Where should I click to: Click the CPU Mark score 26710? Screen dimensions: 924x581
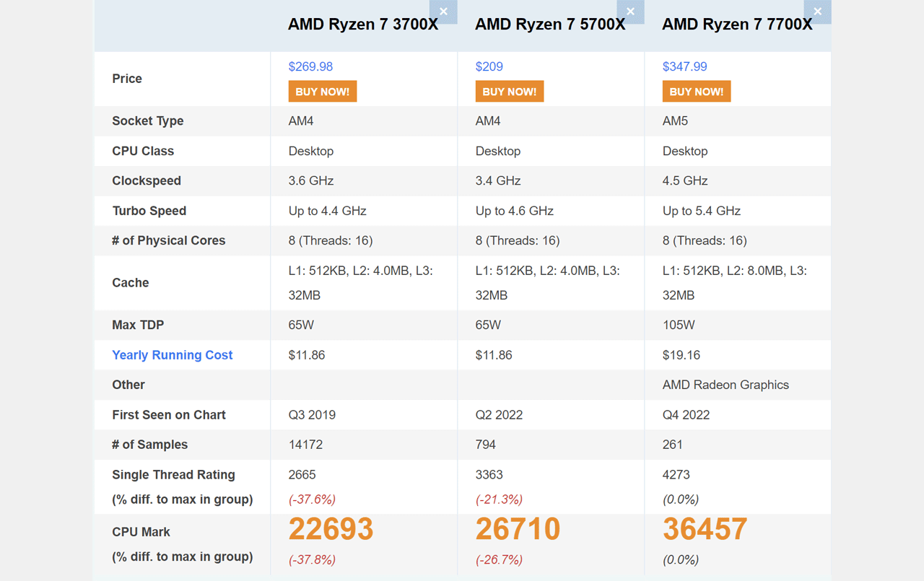[x=518, y=529]
